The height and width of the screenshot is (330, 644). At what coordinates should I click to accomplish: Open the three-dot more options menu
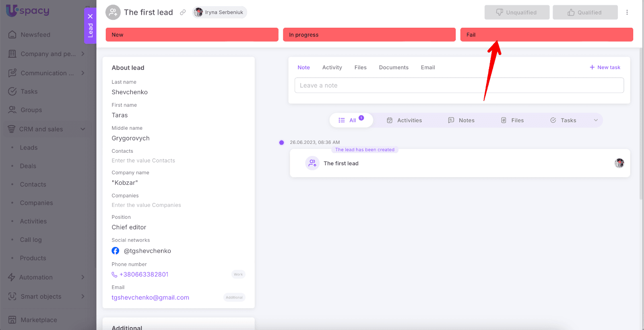627,12
